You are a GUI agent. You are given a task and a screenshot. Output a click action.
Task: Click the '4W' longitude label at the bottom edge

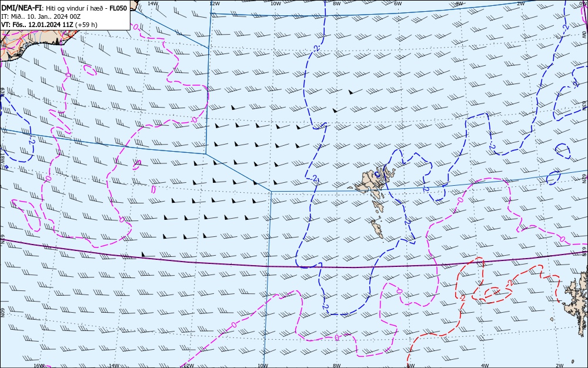coord(485,366)
